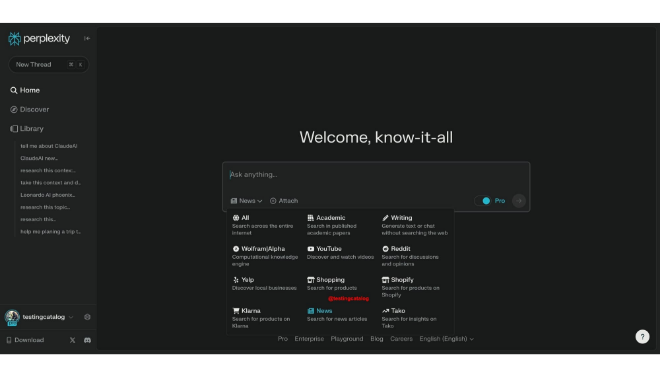This screenshot has width=660, height=377.
Task: Open settings gear next to testingcatalog
Action: (x=87, y=317)
